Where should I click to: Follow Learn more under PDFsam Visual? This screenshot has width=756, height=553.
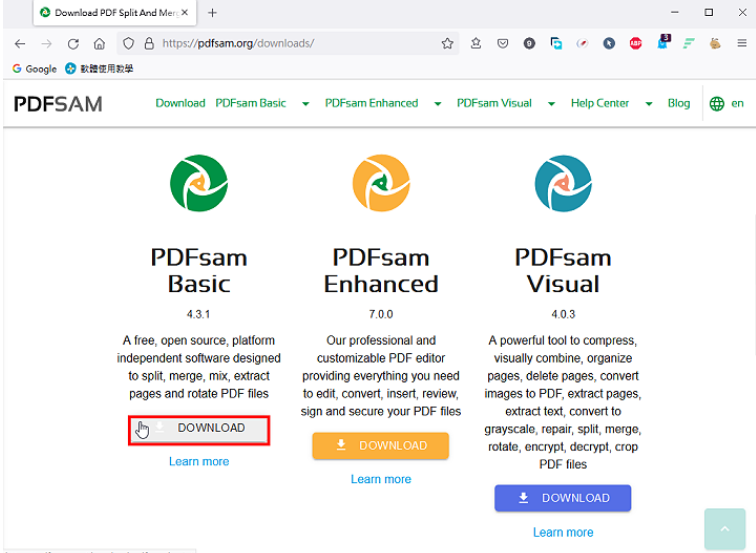coord(563,532)
